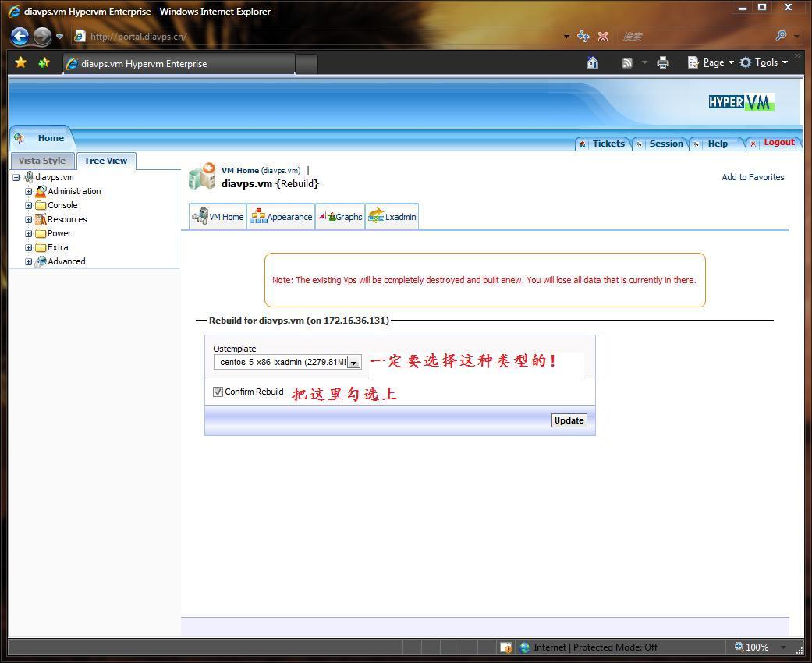
Task: Click the search magnifier icon
Action: pos(781,36)
